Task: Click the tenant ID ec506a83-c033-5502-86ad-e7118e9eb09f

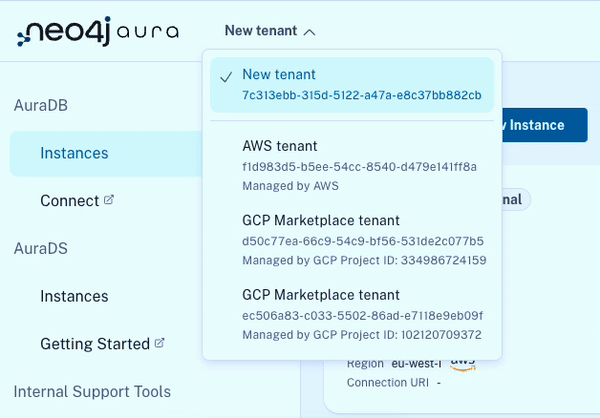Action: [x=362, y=316]
